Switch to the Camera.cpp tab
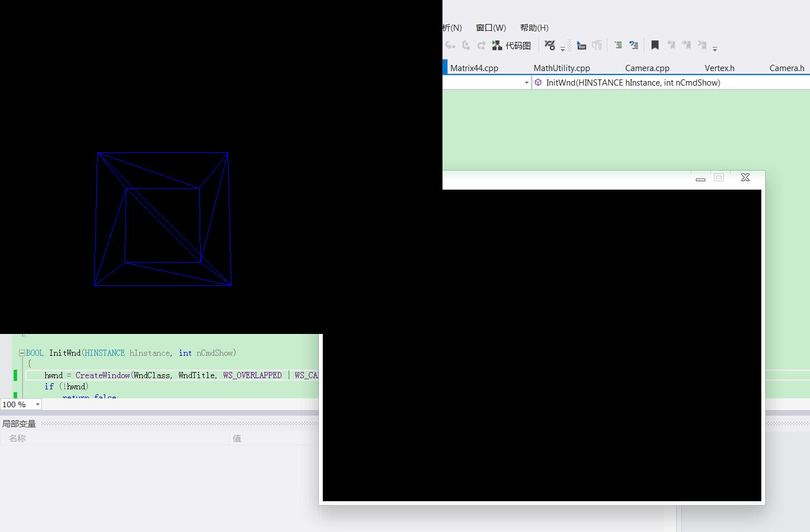The image size is (810, 532). pyautogui.click(x=647, y=68)
